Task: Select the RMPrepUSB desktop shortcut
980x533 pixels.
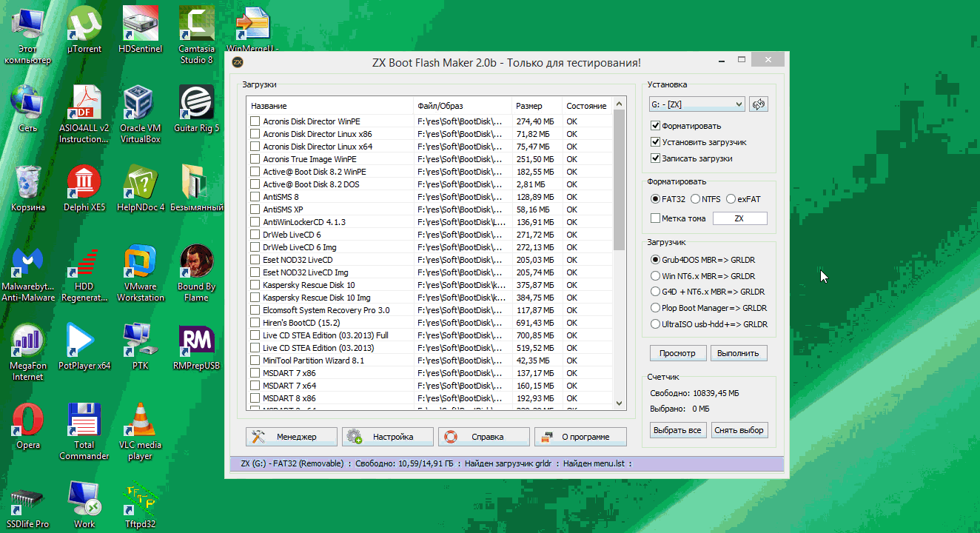Action: (197, 346)
